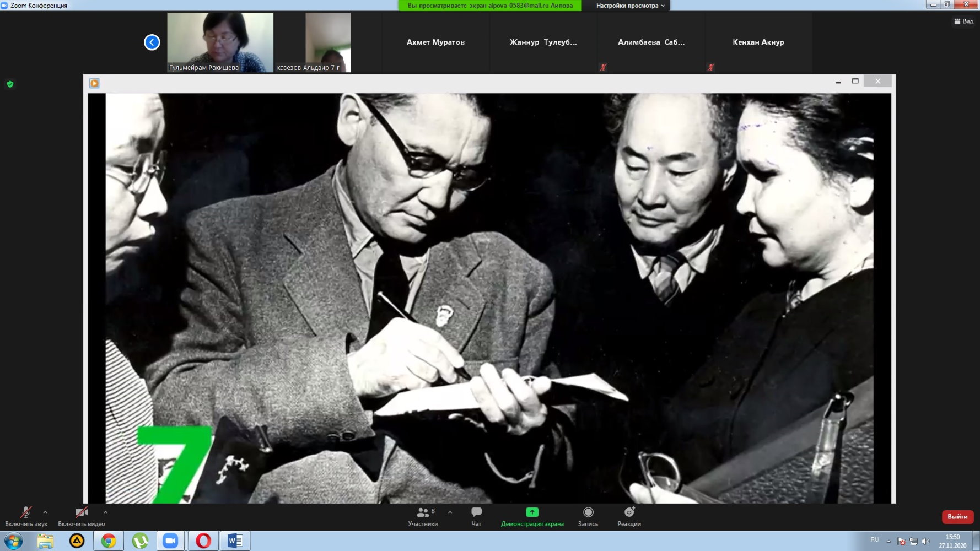Unmute microphone via Включить звук
Viewport: 980px width, 551px height.
point(26,516)
